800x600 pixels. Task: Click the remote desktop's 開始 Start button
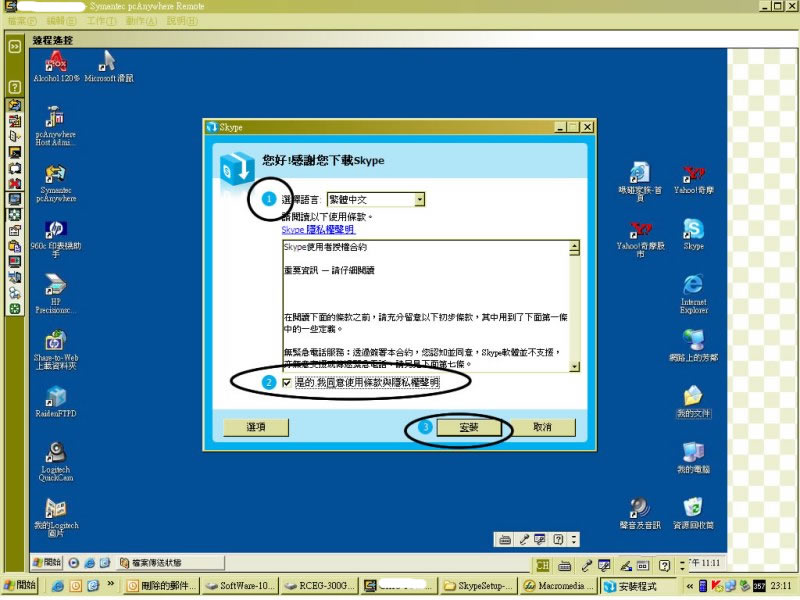pos(46,562)
